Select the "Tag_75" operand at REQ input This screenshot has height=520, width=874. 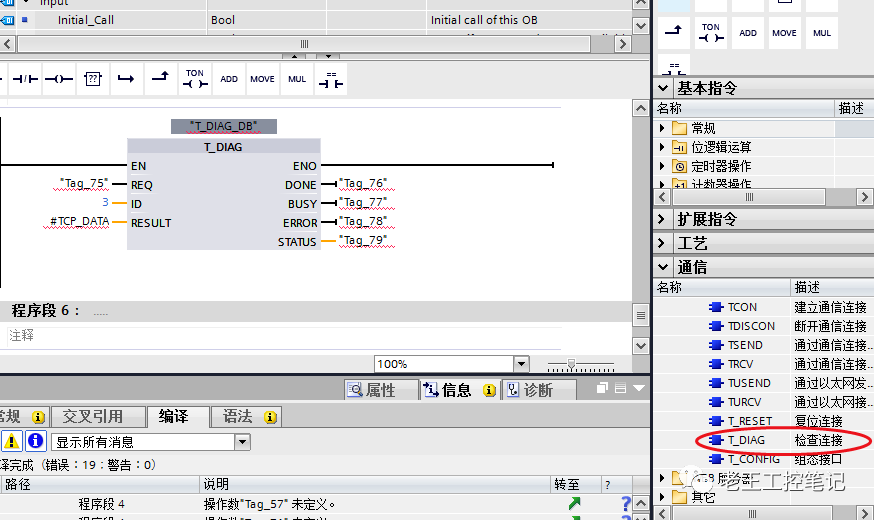click(83, 183)
